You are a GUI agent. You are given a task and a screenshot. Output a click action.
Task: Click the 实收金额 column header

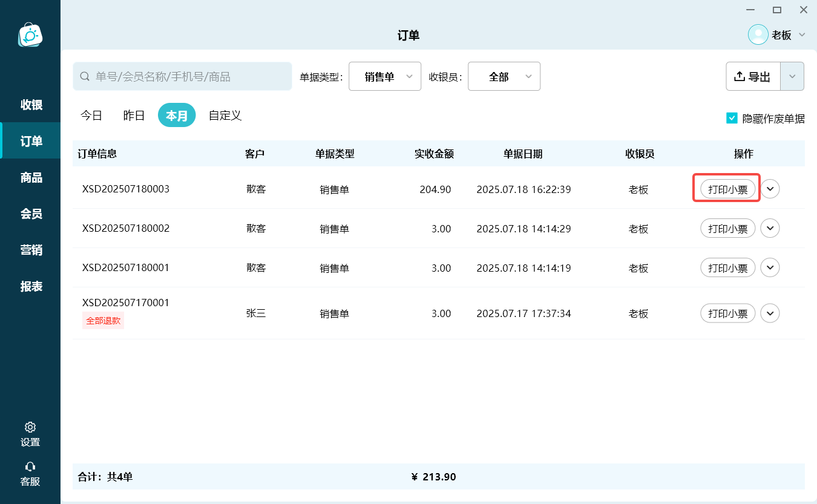click(434, 154)
